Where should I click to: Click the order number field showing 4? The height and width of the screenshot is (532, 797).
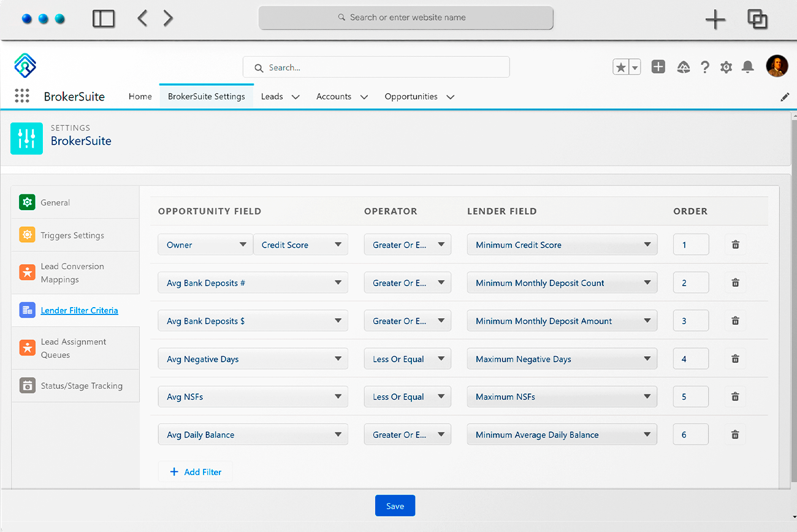[691, 359]
